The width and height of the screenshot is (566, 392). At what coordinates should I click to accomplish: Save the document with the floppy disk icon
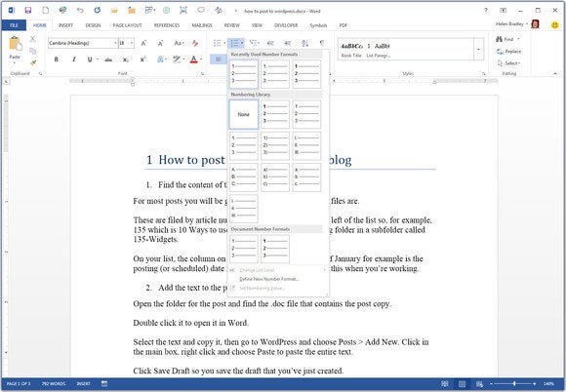(x=27, y=11)
